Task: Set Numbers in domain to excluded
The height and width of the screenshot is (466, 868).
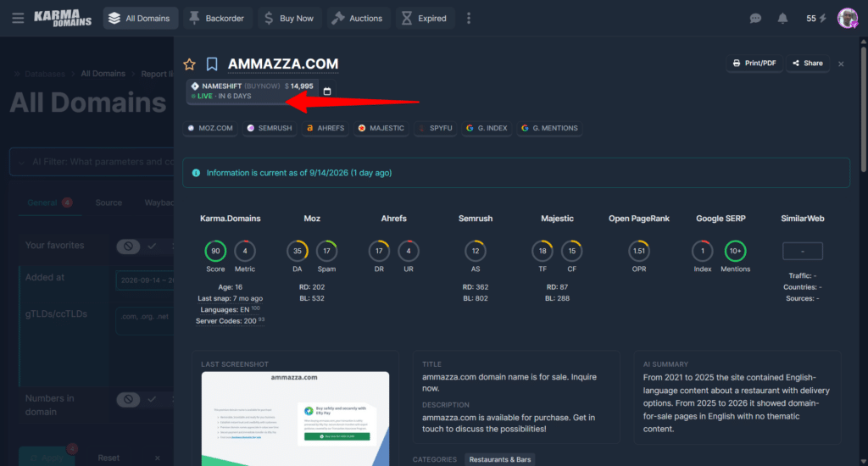Action: click(x=128, y=399)
